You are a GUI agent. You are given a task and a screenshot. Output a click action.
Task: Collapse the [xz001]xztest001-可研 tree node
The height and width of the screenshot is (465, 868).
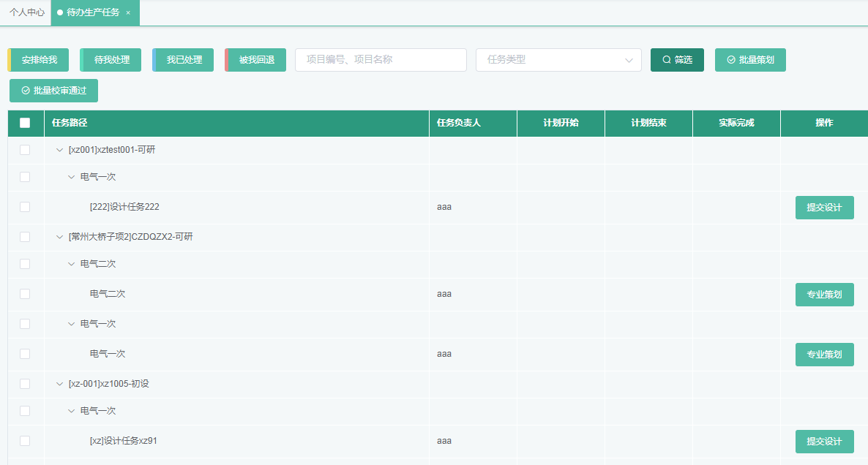pos(60,150)
